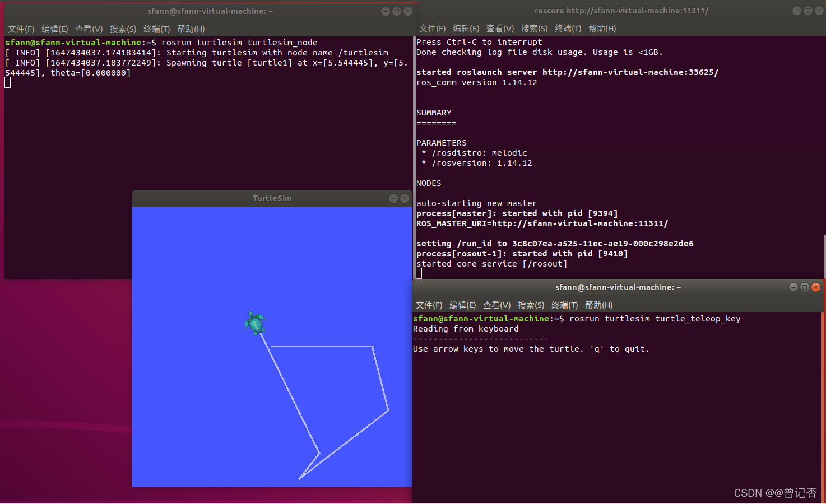This screenshot has height=504, width=826.
Task: Close the turtlesim_node terminal window
Action: click(x=408, y=11)
